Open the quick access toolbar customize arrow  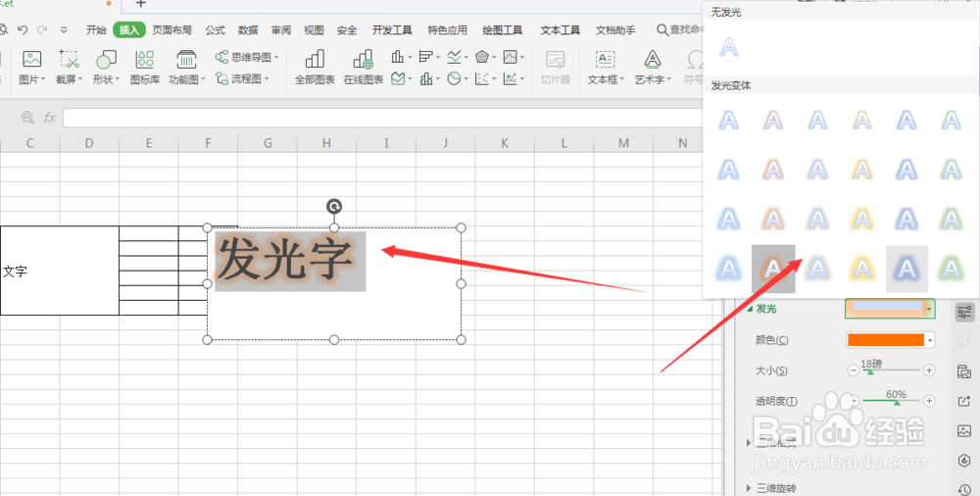64,29
